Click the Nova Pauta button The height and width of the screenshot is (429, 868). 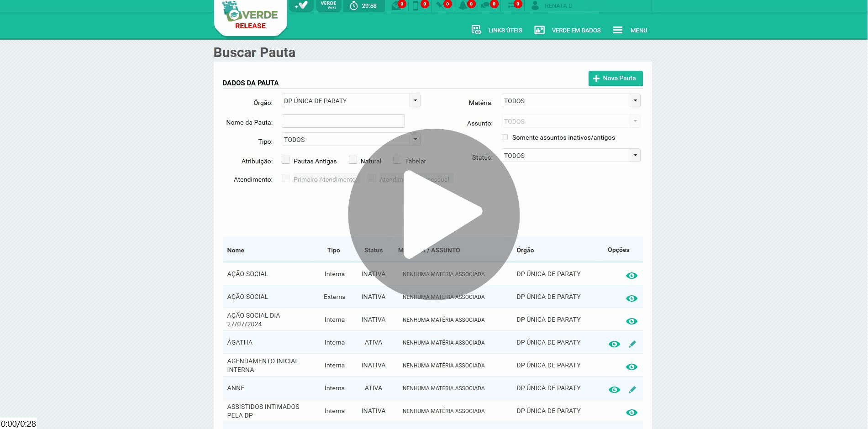(615, 78)
